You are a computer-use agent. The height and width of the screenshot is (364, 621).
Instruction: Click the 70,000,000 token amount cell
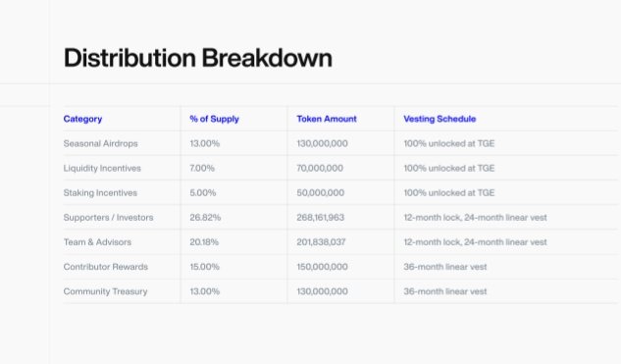[x=320, y=168]
